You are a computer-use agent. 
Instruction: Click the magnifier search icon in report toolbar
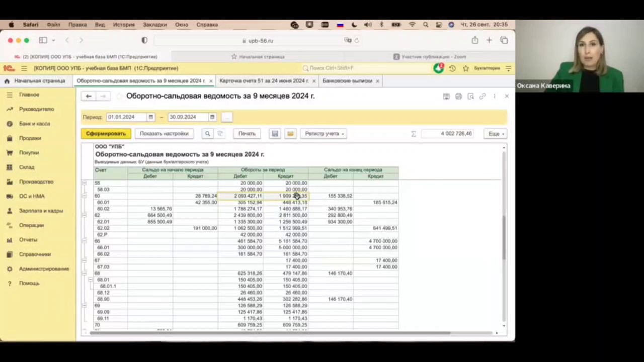point(207,134)
